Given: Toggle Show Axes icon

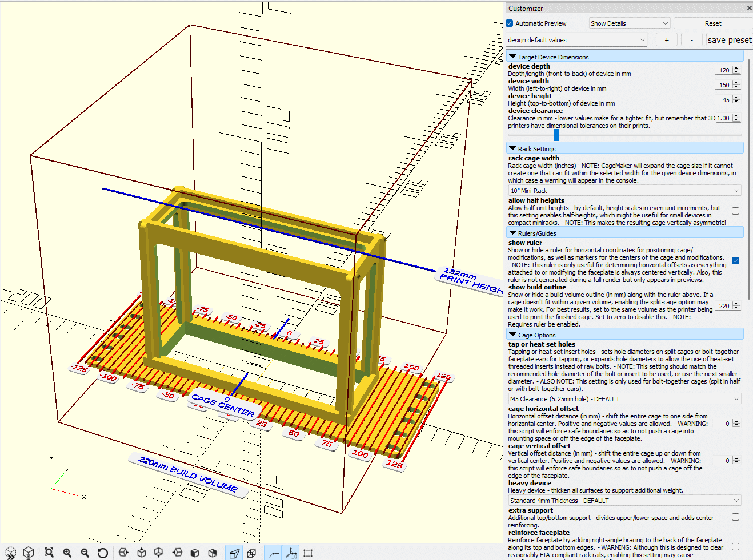Looking at the screenshot, I should coord(273,553).
